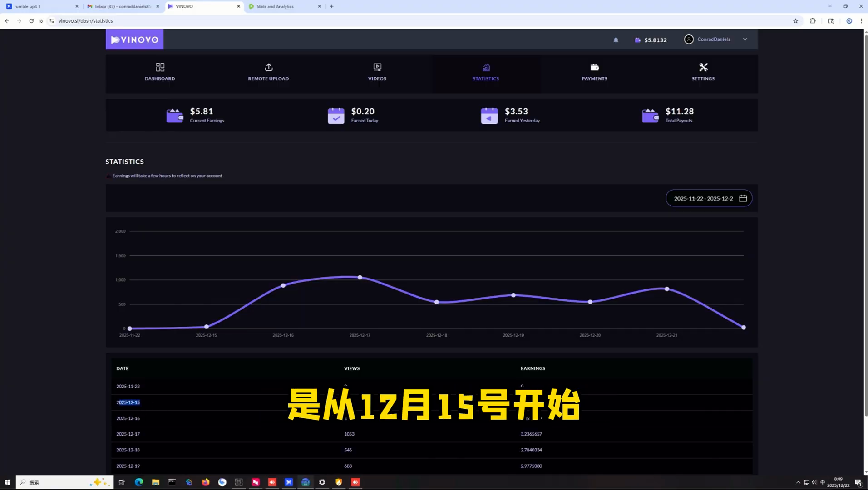The image size is (868, 490).
Task: Open the Settings section
Action: click(x=703, y=73)
